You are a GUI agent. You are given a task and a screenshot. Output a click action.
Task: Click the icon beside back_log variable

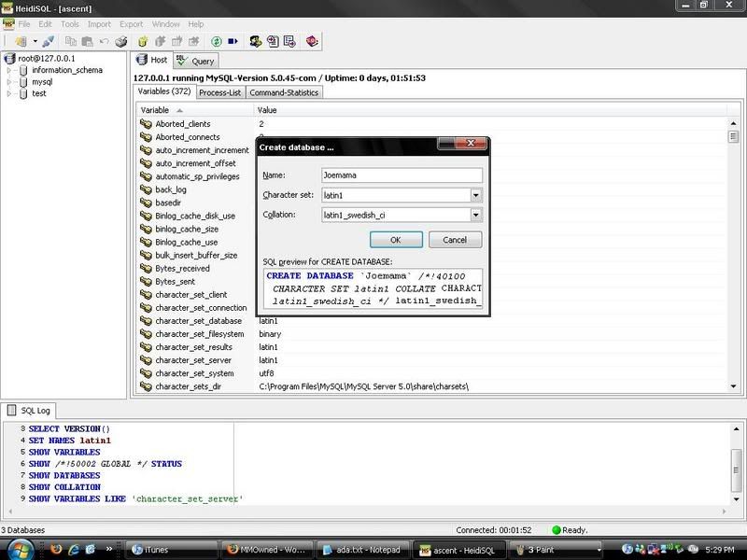146,189
